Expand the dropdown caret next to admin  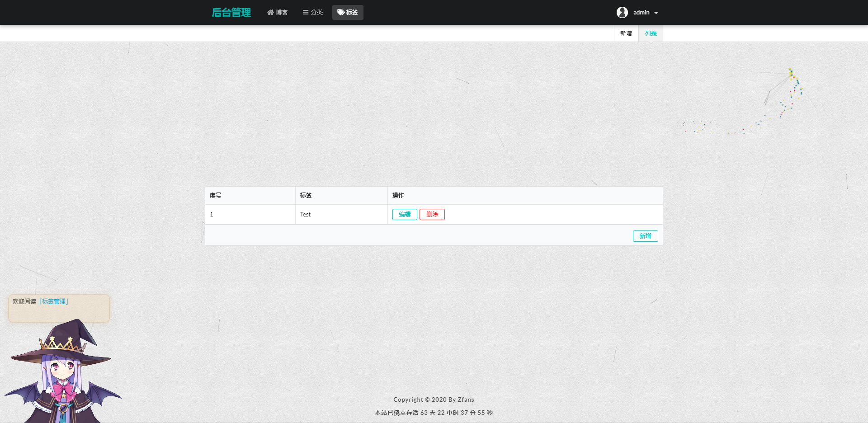coord(656,13)
